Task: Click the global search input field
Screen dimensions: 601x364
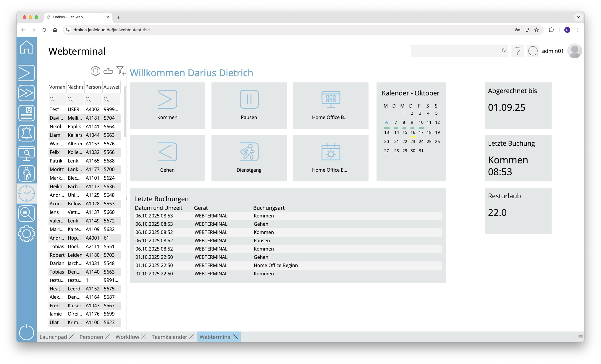Action: [455, 51]
